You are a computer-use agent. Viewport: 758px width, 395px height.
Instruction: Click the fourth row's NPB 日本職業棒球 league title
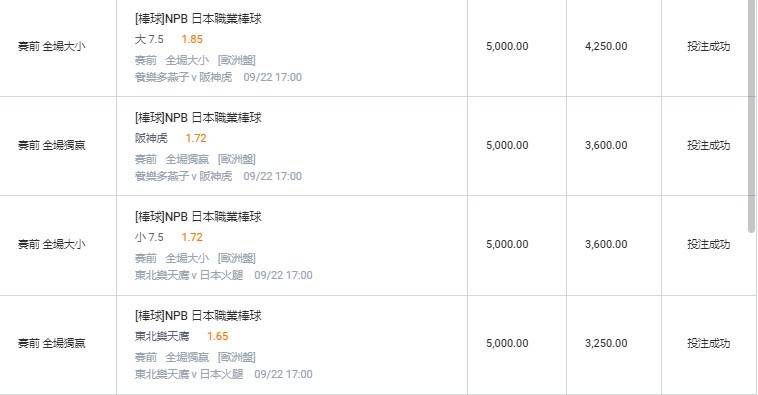coord(198,316)
